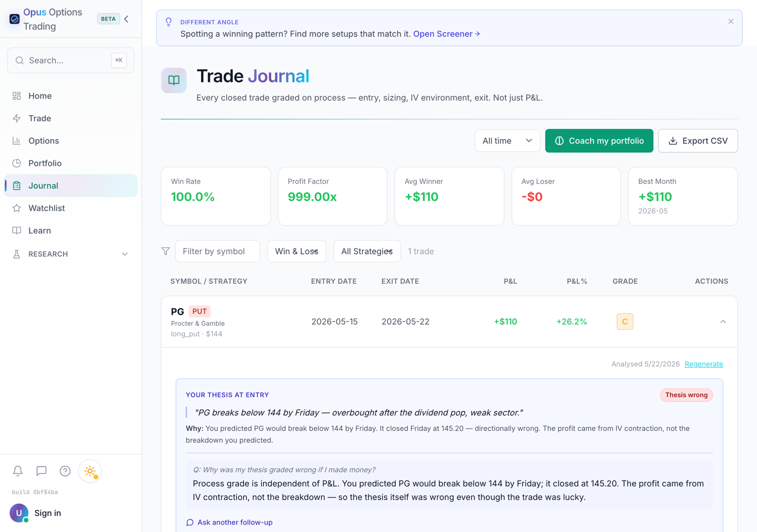Open the Home page
Image resolution: width=757 pixels, height=532 pixels.
point(71,96)
